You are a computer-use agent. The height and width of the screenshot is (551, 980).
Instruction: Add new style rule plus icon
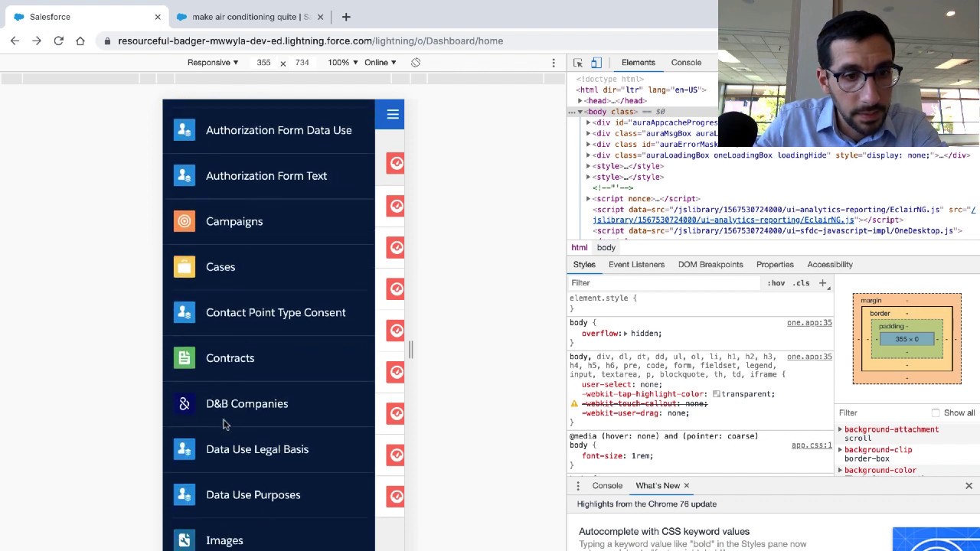pos(823,283)
